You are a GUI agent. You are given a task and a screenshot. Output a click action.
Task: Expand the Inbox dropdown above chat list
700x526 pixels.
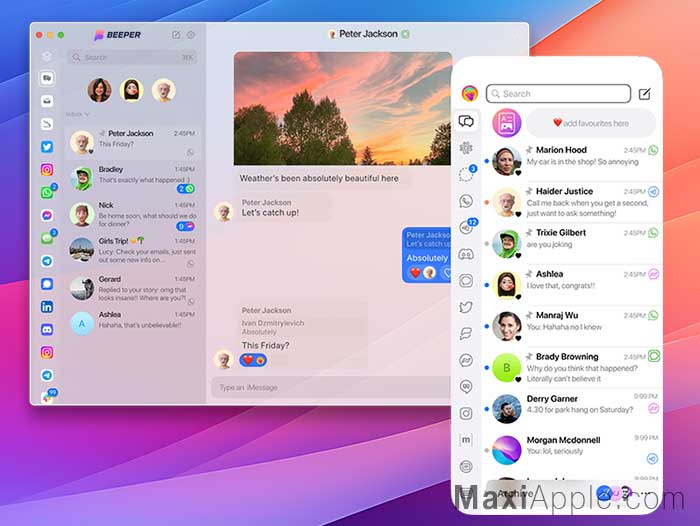pyautogui.click(x=77, y=114)
